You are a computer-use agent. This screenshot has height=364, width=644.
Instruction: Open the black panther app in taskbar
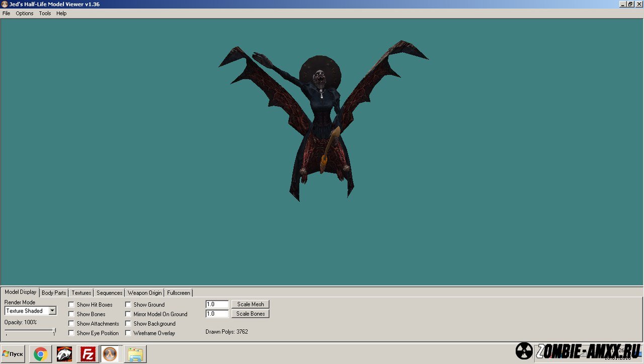pos(64,354)
